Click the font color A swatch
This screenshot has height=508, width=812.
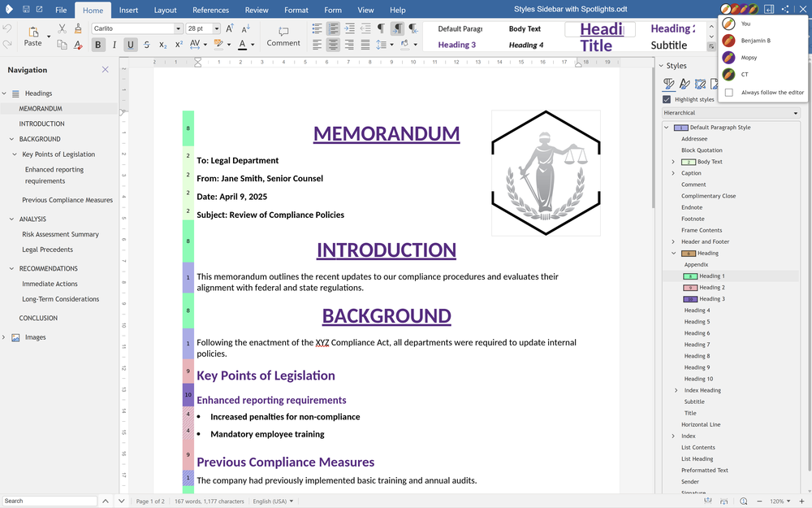tap(242, 45)
